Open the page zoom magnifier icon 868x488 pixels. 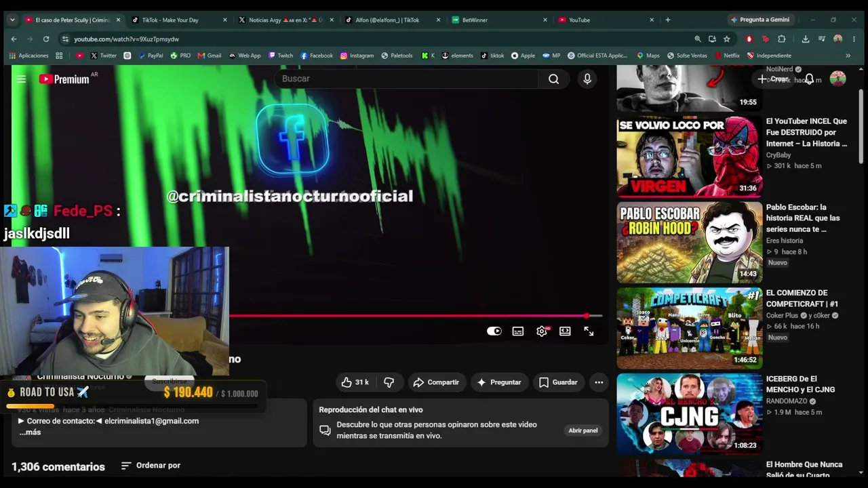tap(698, 39)
